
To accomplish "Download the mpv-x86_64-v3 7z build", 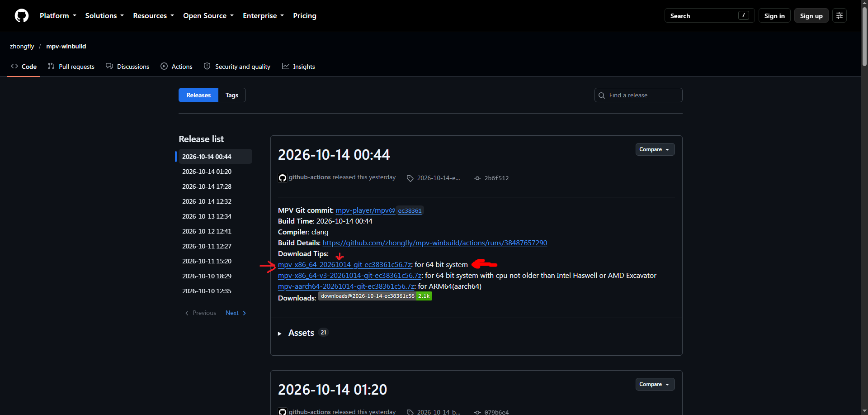I will (350, 276).
